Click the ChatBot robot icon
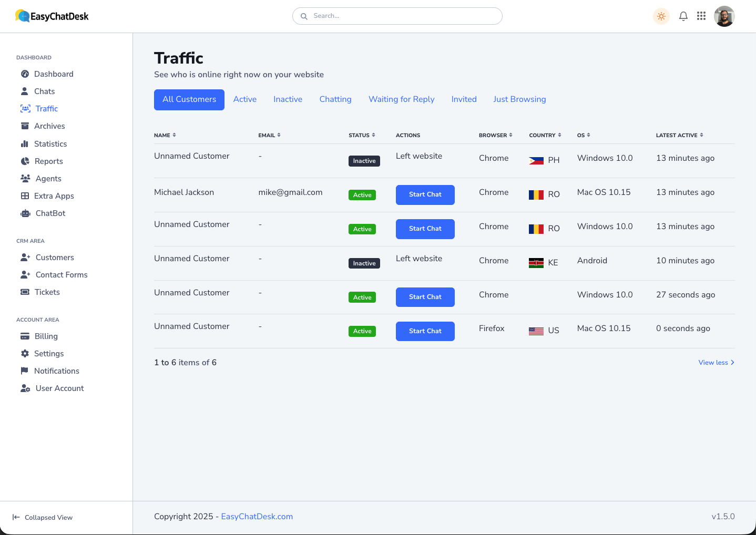The image size is (756, 535). point(25,213)
